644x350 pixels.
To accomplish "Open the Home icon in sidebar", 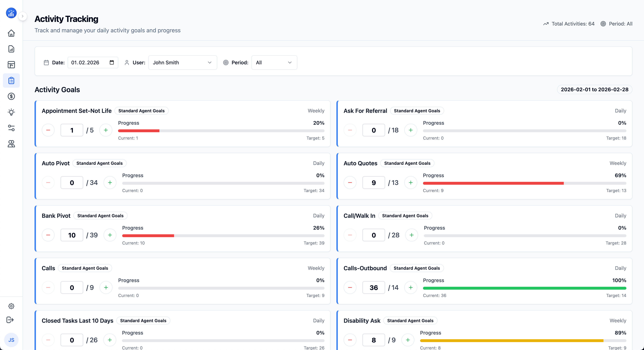I will (11, 33).
